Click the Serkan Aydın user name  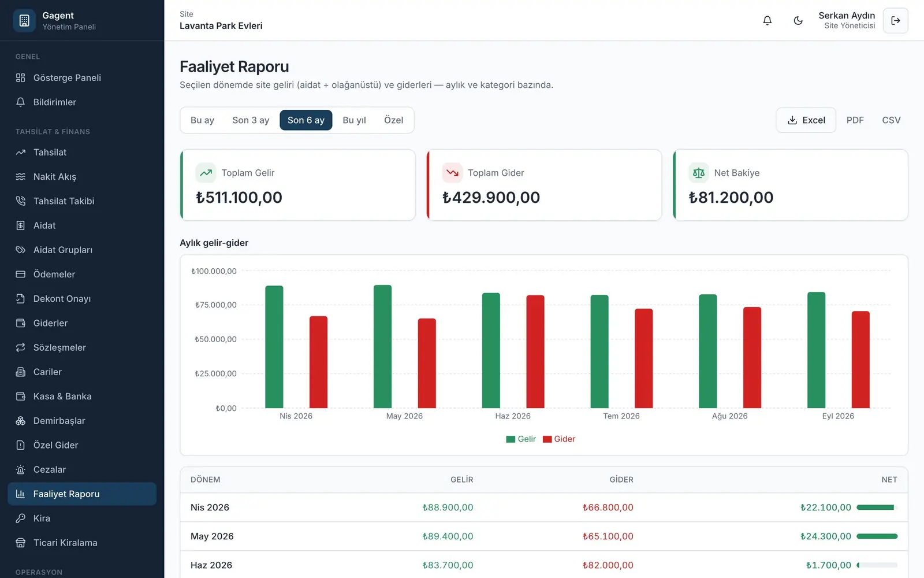click(x=847, y=16)
